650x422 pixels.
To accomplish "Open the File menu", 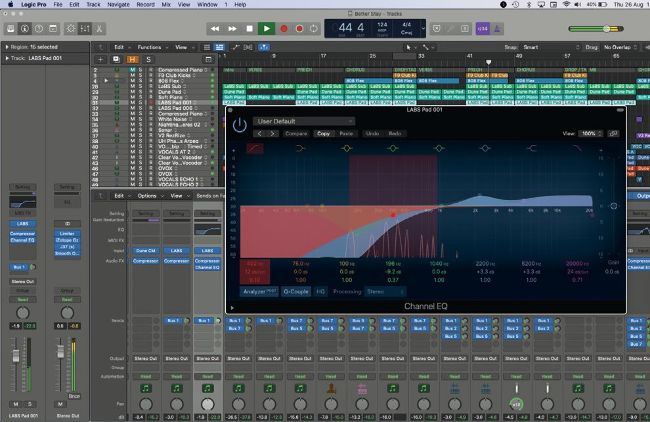I will pyautogui.click(x=58, y=5).
